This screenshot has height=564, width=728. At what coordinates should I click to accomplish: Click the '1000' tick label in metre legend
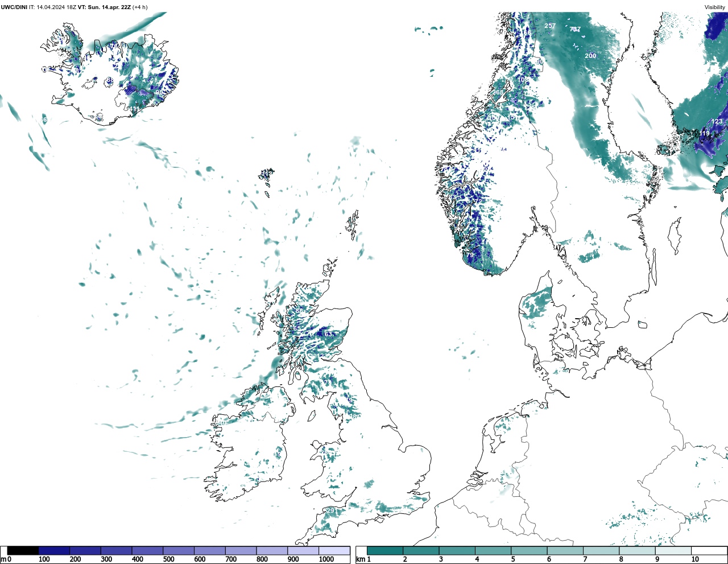(x=326, y=559)
